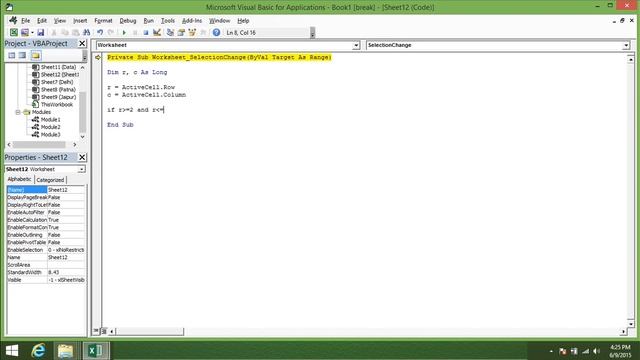Open the View menu
The image size is (640, 360).
pos(60,20)
